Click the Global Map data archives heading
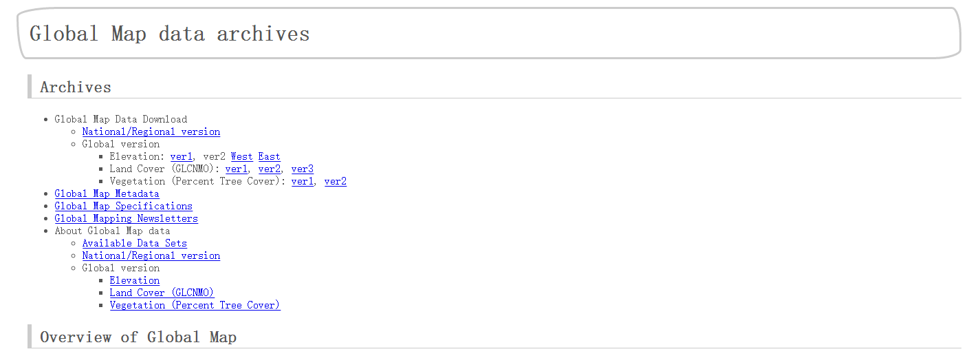Viewport: 980px width, 356px height. click(x=170, y=34)
